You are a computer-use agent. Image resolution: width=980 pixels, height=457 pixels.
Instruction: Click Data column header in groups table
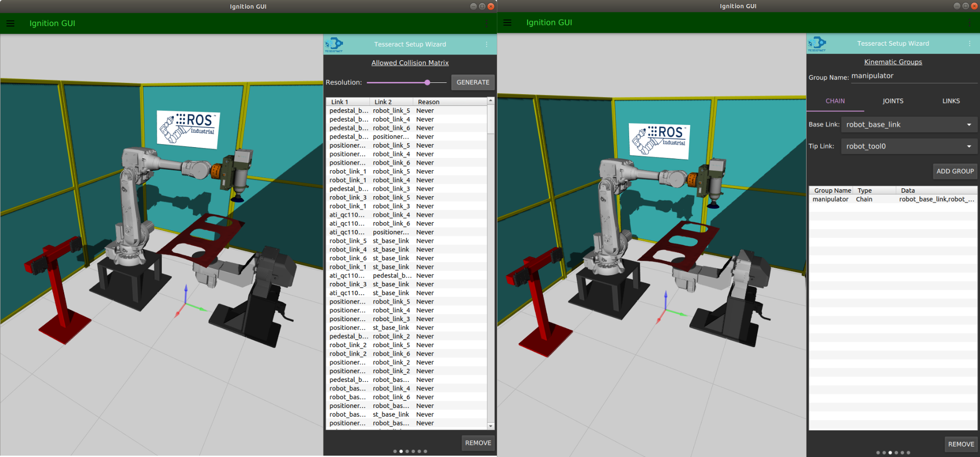pos(936,191)
